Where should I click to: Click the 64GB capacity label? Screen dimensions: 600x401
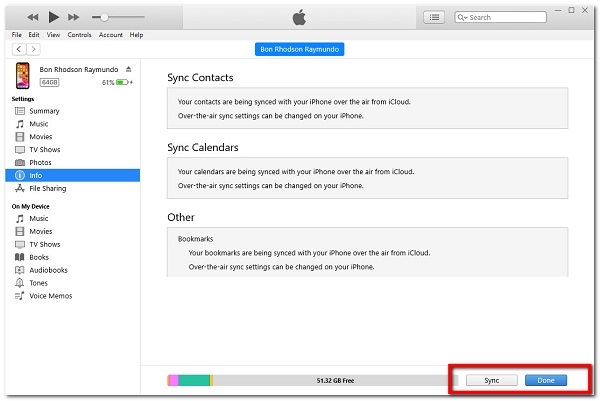point(49,82)
